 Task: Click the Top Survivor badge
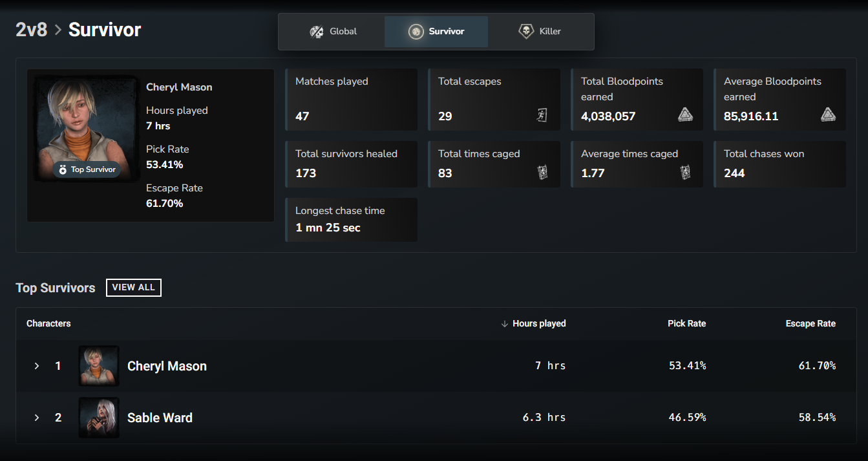[x=87, y=170]
